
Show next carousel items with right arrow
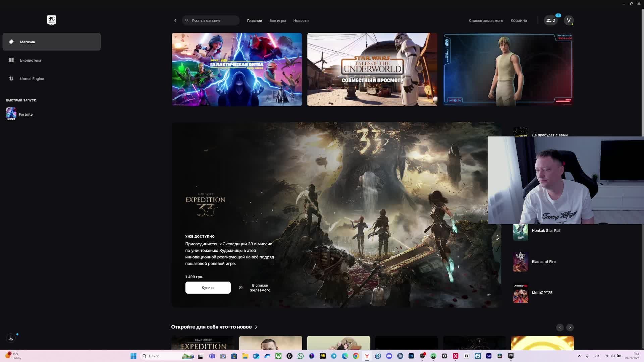coord(570,327)
